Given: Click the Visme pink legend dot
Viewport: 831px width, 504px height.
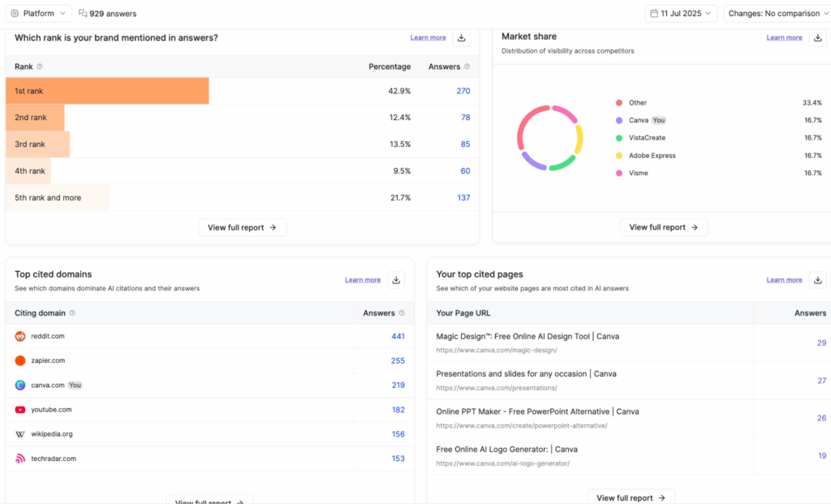Looking at the screenshot, I should pos(619,174).
